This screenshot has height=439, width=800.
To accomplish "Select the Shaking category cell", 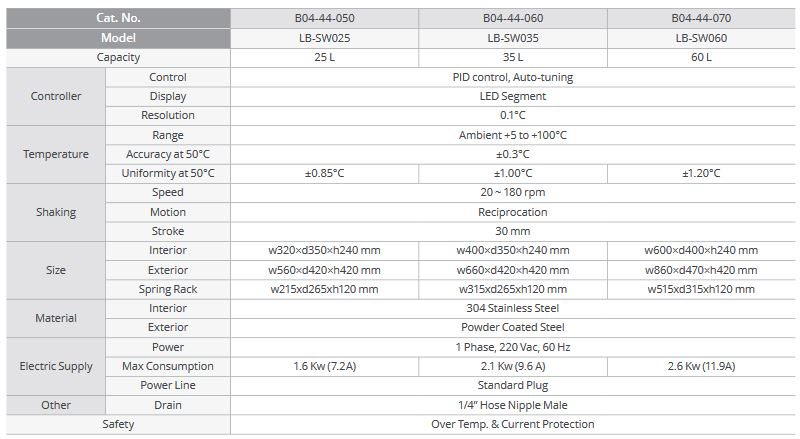I will 56,212.
